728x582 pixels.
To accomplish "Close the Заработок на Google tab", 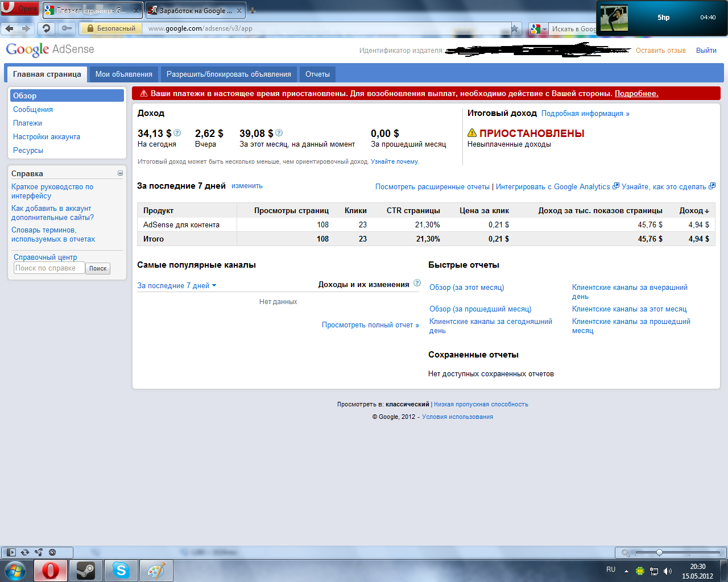I will point(239,11).
